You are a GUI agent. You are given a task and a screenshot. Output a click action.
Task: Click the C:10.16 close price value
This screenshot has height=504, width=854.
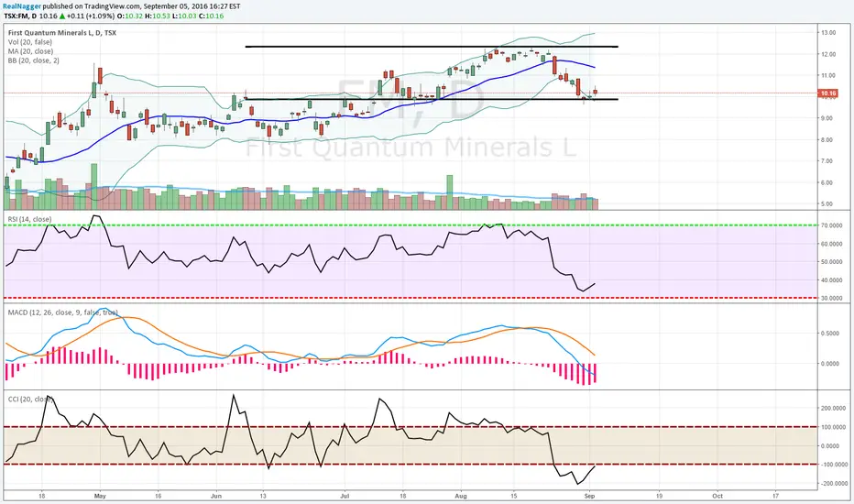(x=212, y=16)
